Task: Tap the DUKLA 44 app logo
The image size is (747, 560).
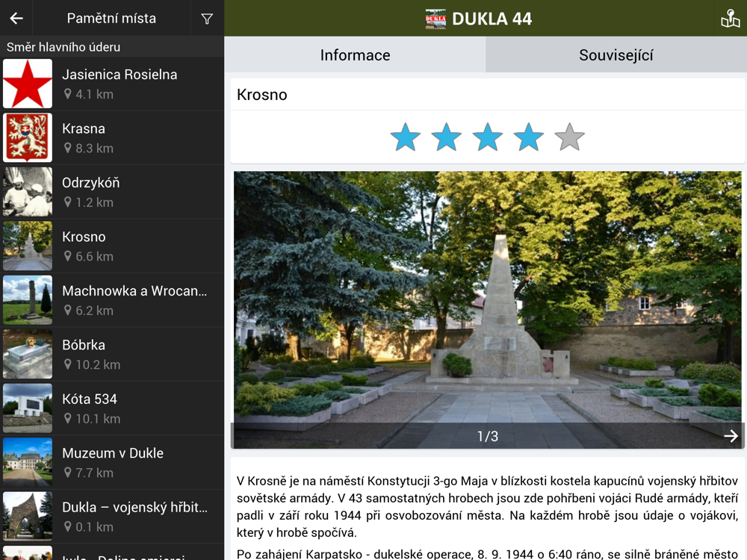Action: pos(436,19)
